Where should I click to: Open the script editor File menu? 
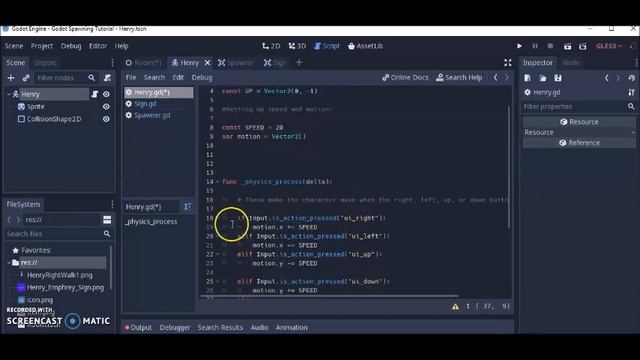pos(131,77)
